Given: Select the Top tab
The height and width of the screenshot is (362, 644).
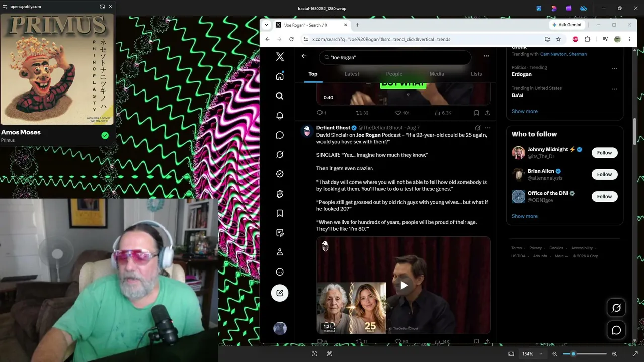Looking at the screenshot, I should tap(313, 74).
